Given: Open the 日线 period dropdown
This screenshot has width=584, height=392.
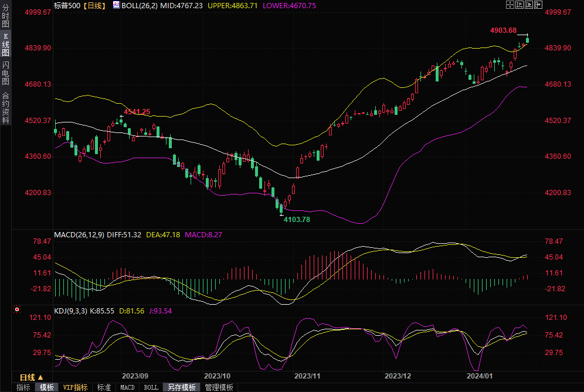Looking at the screenshot, I should (31, 377).
